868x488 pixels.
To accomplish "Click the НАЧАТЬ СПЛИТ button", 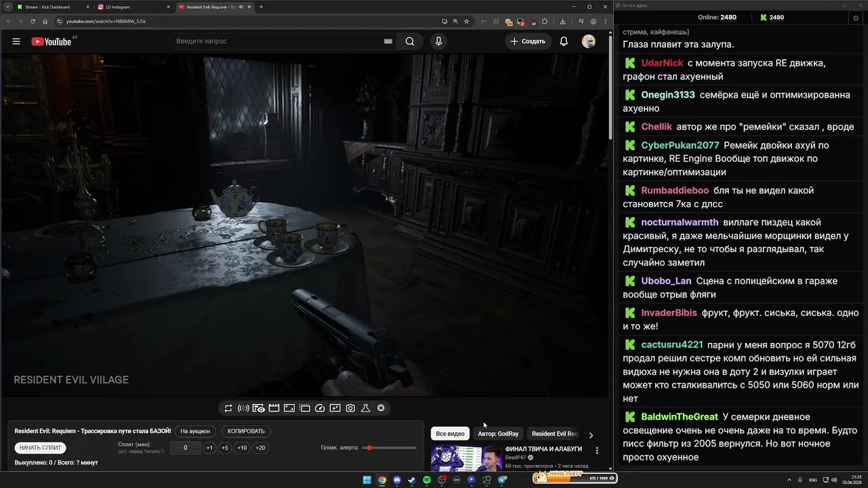I will point(41,448).
